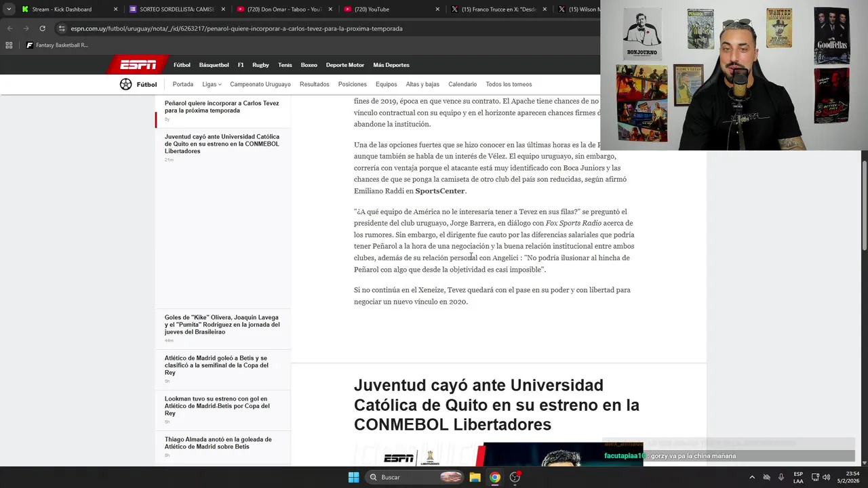This screenshot has height=488, width=868.
Task: Open the Windows Start menu
Action: [x=353, y=477]
